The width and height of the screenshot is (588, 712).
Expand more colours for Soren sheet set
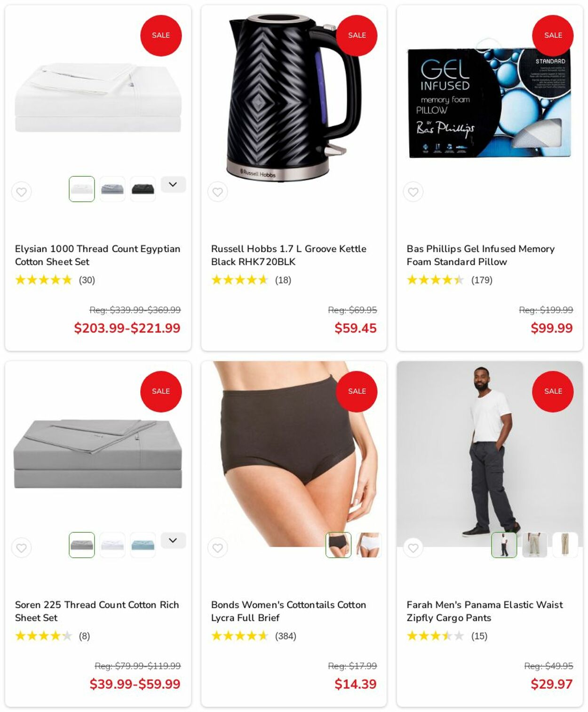coord(173,540)
